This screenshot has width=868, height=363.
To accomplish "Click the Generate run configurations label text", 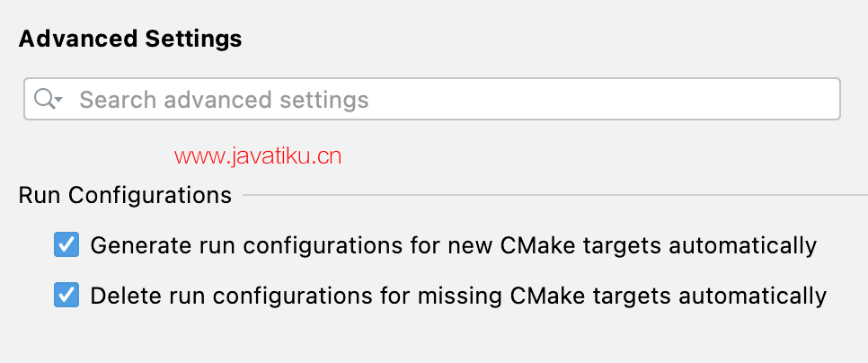I will coord(454,245).
